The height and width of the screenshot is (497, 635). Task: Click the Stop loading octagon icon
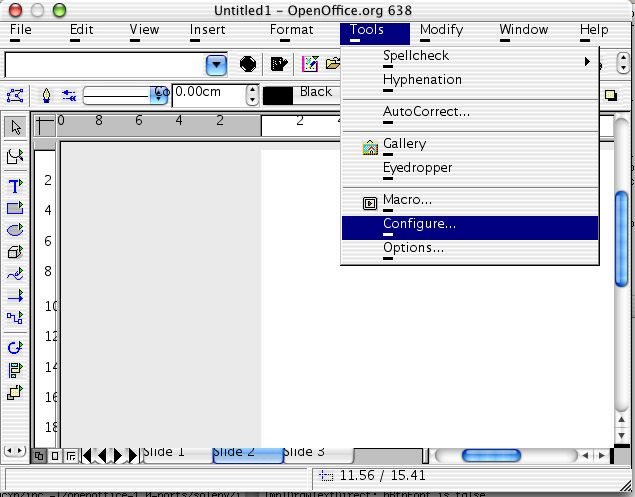[248, 64]
